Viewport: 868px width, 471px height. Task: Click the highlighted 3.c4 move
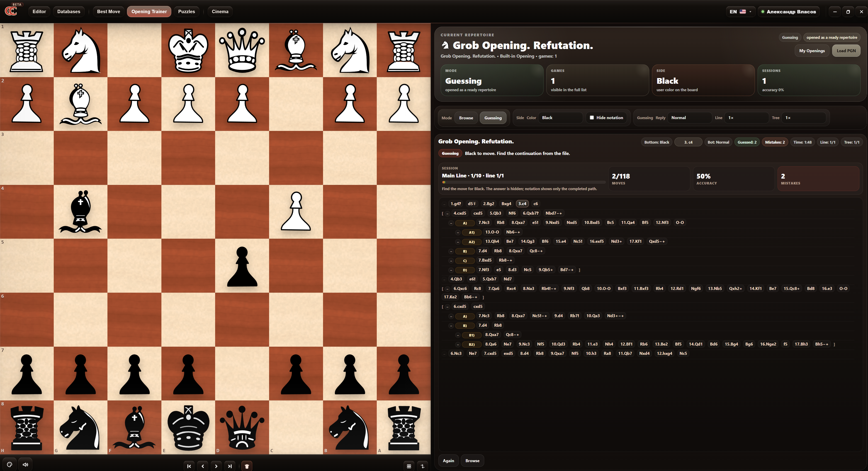point(522,204)
